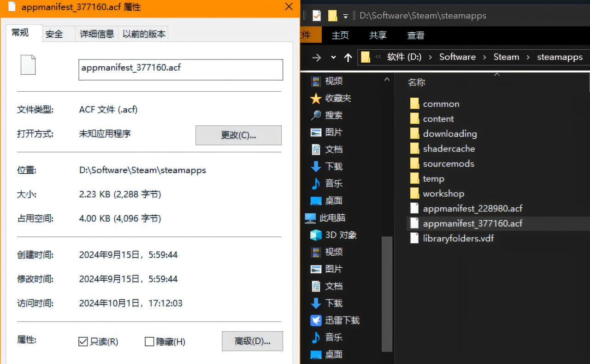Click the 文档 icon listed above 此电脑
This screenshot has height=364, width=590.
(316, 149)
